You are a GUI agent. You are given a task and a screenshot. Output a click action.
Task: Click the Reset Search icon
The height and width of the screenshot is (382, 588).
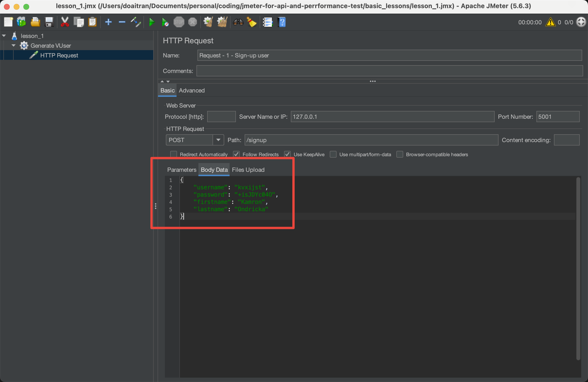coord(252,22)
